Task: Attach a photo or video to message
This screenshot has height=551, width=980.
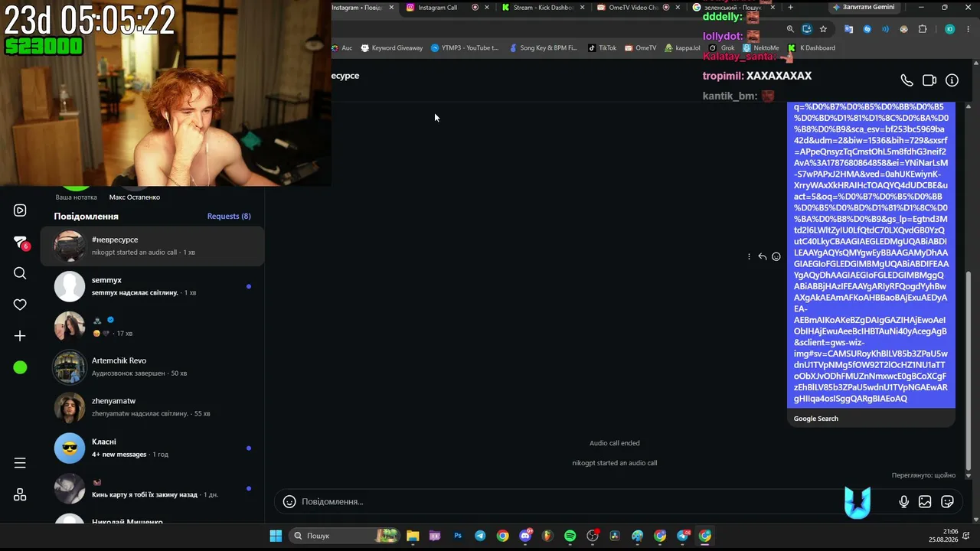Action: click(925, 502)
